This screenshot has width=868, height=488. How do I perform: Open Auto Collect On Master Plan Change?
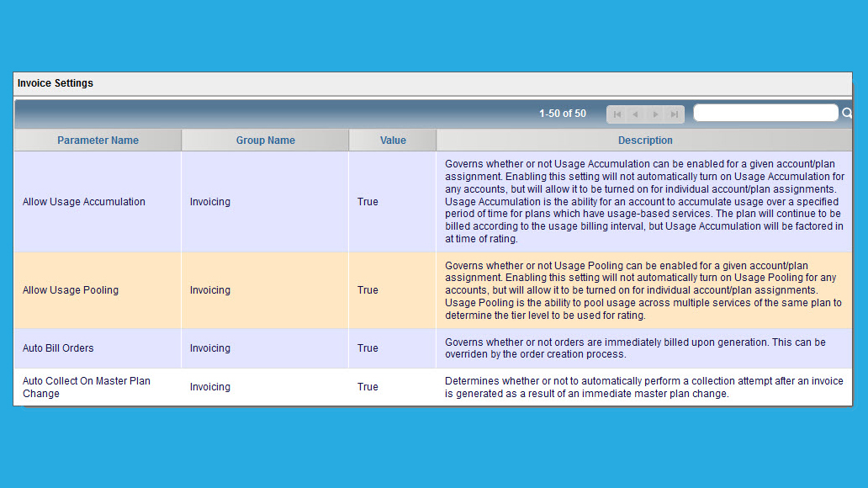click(87, 387)
